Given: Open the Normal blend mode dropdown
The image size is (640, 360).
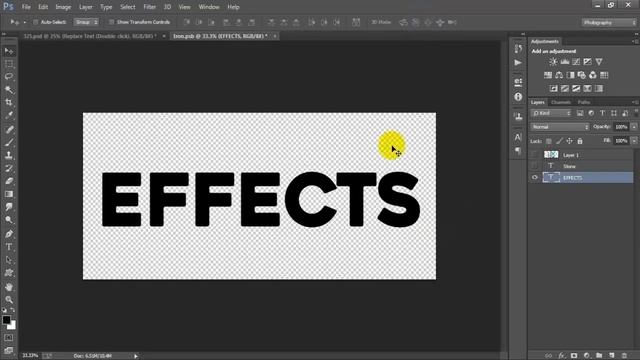Looking at the screenshot, I should pos(560,127).
